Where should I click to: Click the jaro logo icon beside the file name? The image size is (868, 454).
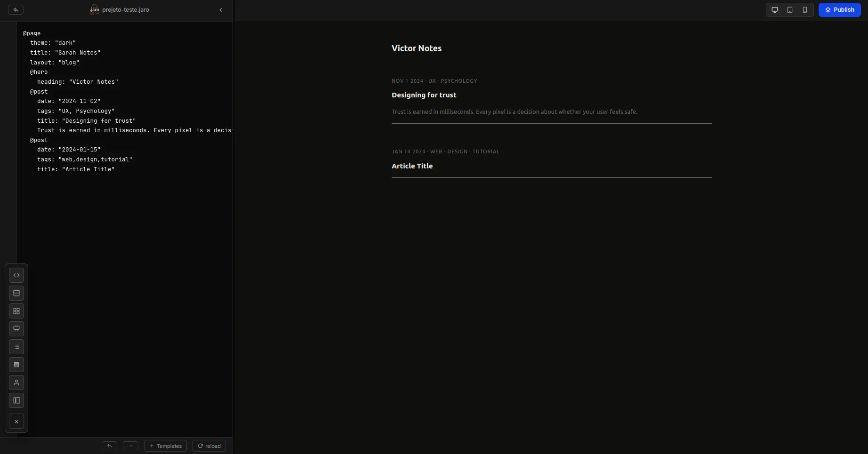click(x=95, y=10)
